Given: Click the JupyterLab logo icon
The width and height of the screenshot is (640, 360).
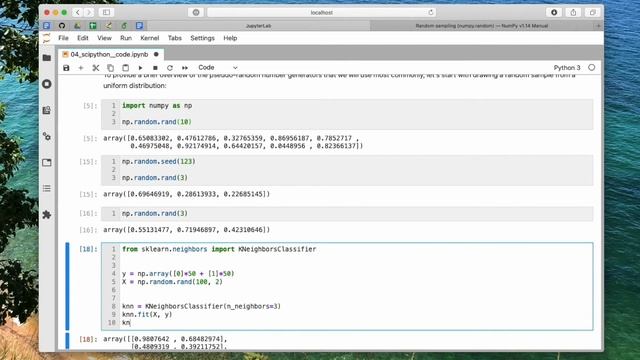Looking at the screenshot, I should click(47, 38).
